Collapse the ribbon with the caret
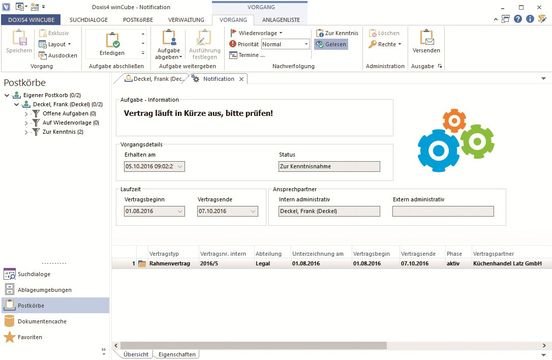552x360 pixels. [496, 19]
